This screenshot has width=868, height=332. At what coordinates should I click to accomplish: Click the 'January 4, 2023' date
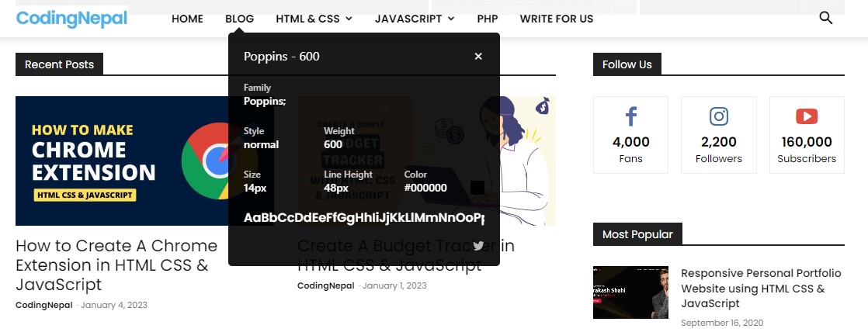(114, 305)
